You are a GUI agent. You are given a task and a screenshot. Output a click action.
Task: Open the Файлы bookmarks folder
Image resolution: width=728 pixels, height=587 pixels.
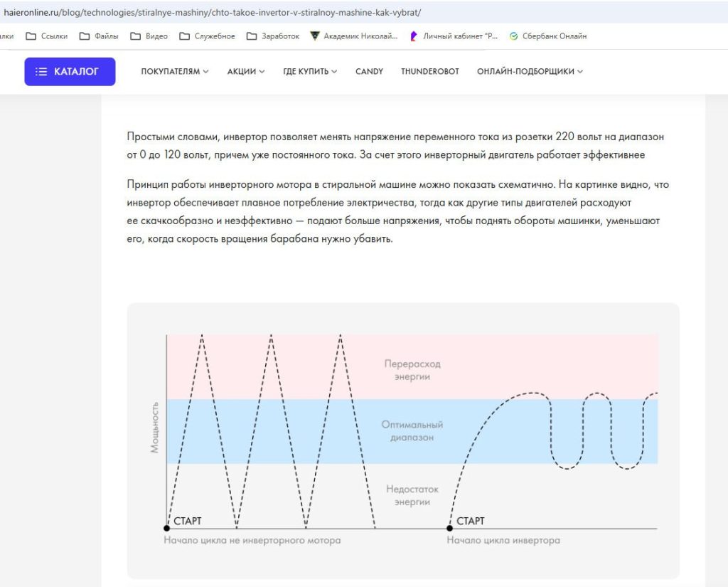pyautogui.click(x=99, y=36)
